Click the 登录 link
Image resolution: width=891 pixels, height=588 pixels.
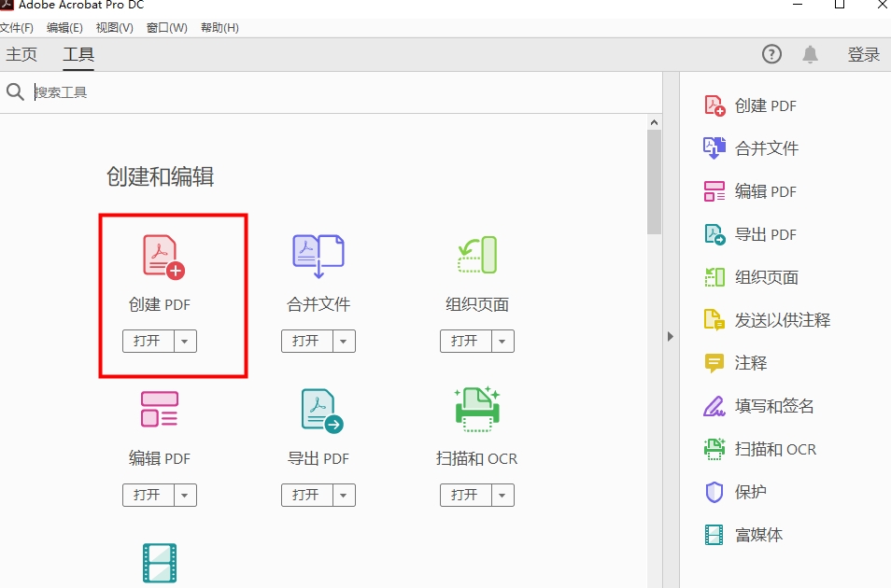pos(864,54)
